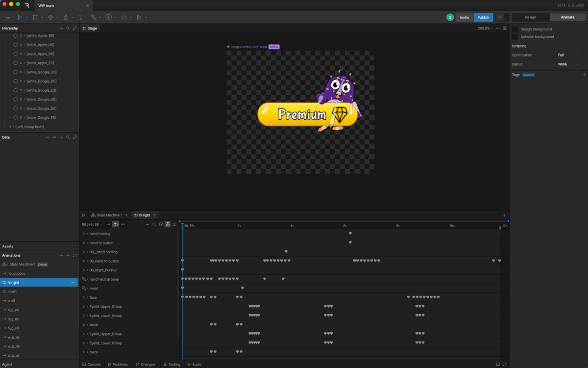Expand the Head bone timeline row
Viewport: 588px width, 368px height.
tap(88, 289)
